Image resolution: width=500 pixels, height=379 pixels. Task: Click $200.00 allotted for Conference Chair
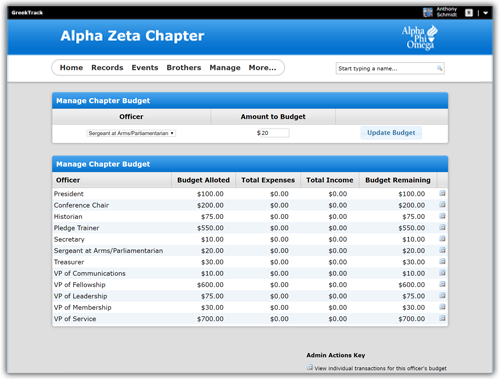[210, 205]
